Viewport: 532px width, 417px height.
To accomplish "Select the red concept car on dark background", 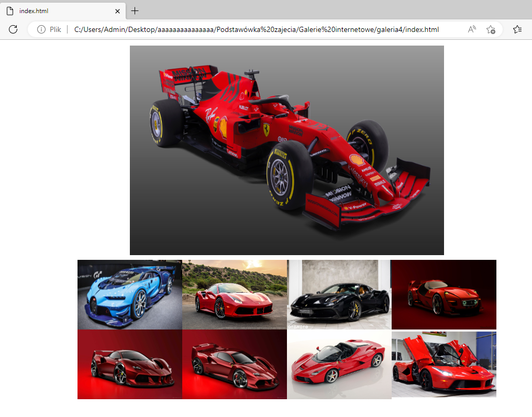I will click(x=444, y=295).
